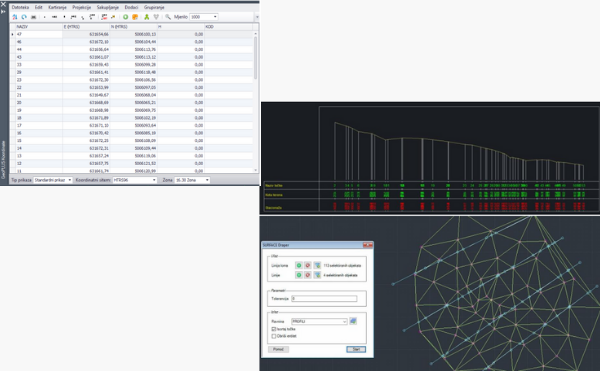Image resolution: width=600 pixels, height=371 pixels.
Task: Click the green circular add icon in the toolbar
Action: (x=125, y=17)
